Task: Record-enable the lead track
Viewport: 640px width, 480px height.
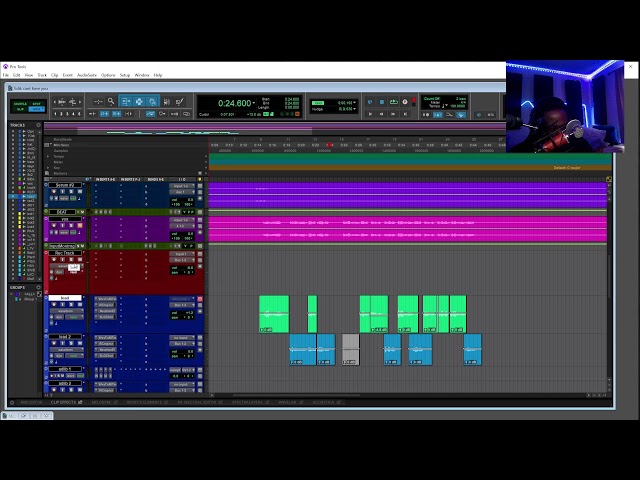Action: (x=54, y=304)
